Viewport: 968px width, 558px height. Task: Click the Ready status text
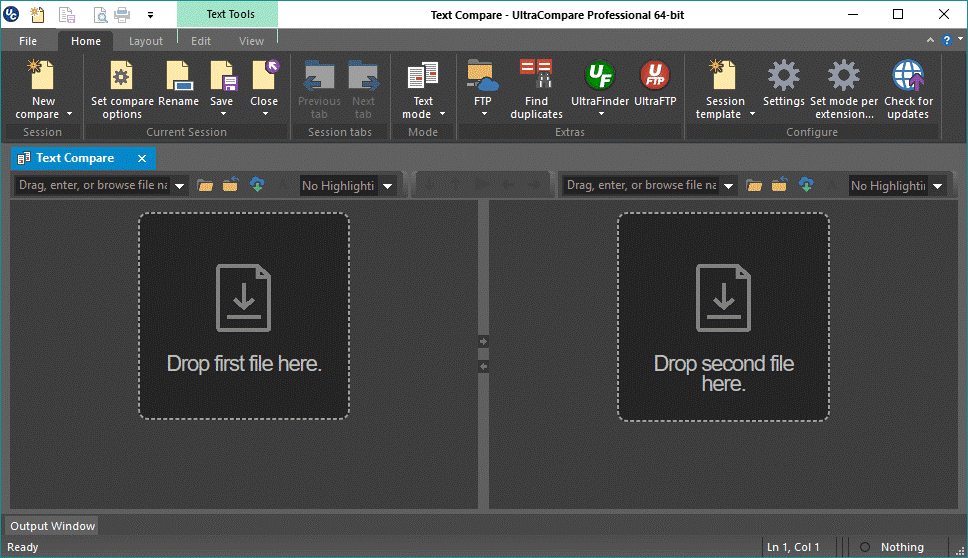[23, 547]
